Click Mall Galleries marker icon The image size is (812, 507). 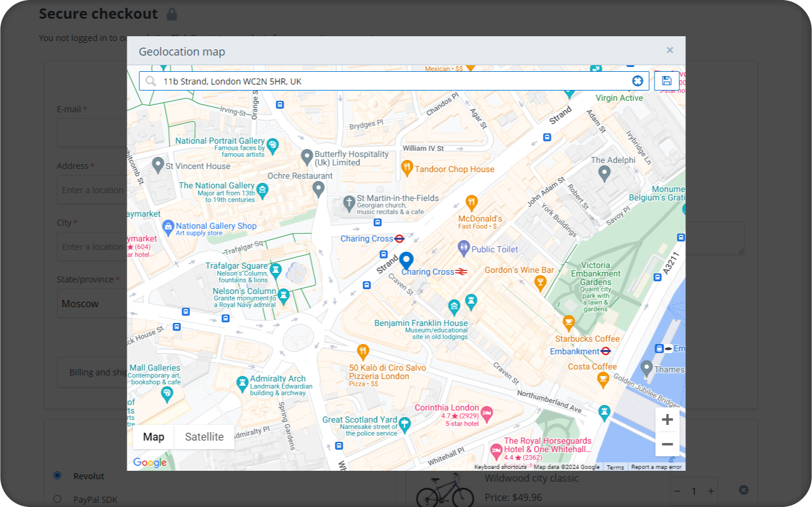[x=167, y=395]
